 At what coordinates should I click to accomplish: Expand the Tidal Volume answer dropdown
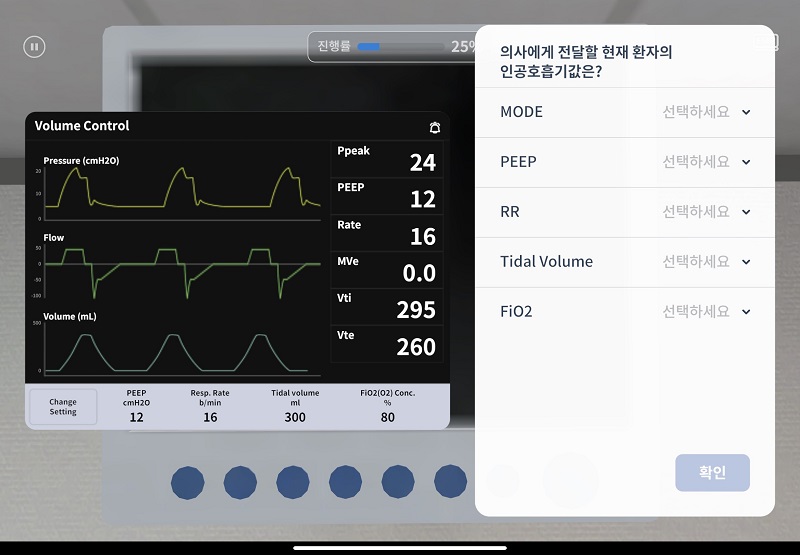(705, 262)
